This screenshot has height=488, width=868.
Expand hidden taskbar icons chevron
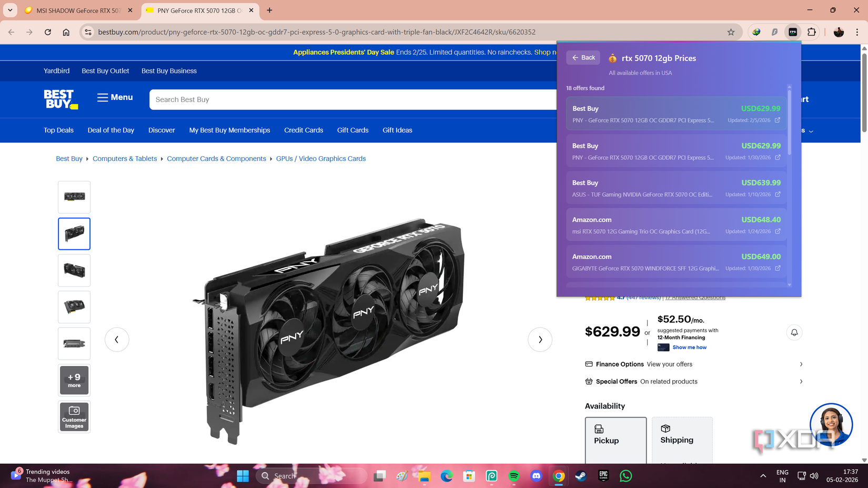pyautogui.click(x=763, y=476)
